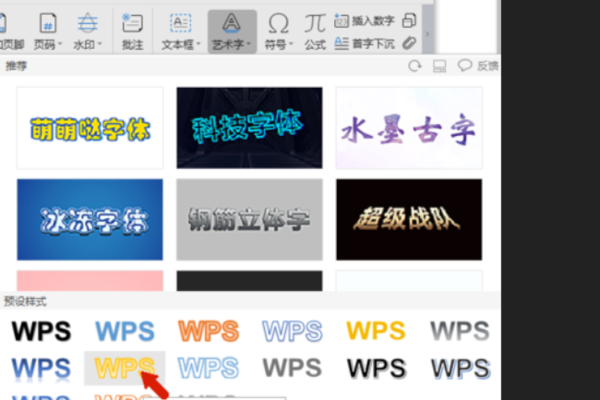Click the 页码 page number icon

[48, 23]
